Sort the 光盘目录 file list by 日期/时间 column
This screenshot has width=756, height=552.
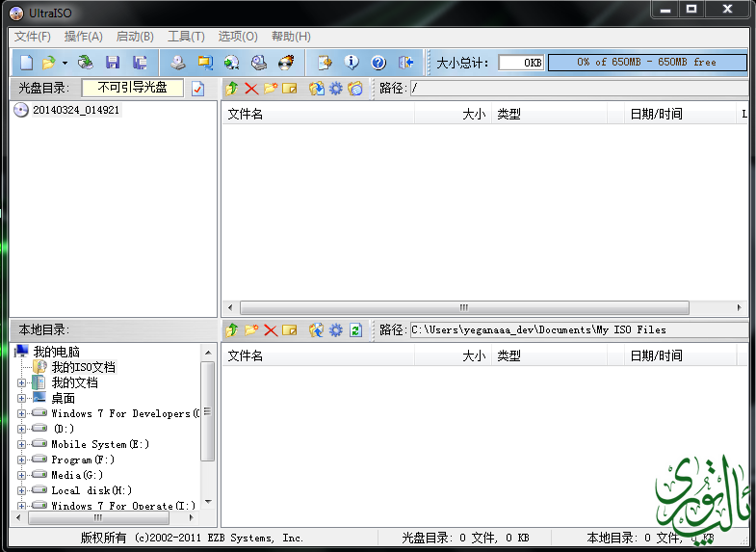click(x=680, y=115)
